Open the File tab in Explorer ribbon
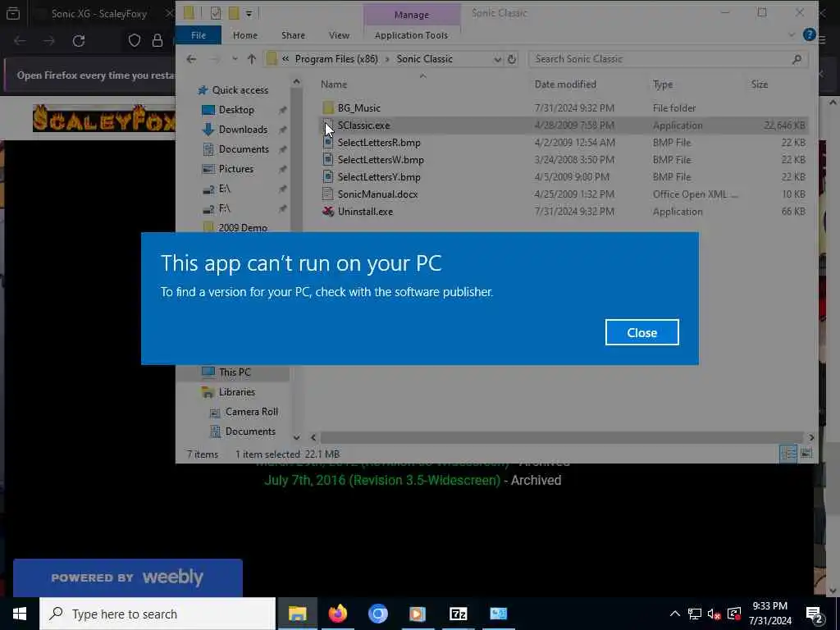Screen dimensions: 840x630 199,35
